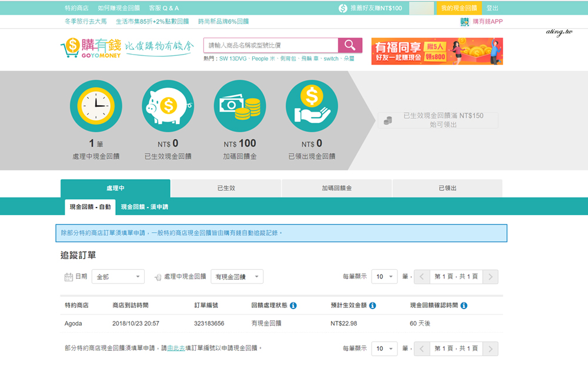This screenshot has width=588, height=382.
Task: Click the cash and coins bonus icon
Action: coord(240,106)
